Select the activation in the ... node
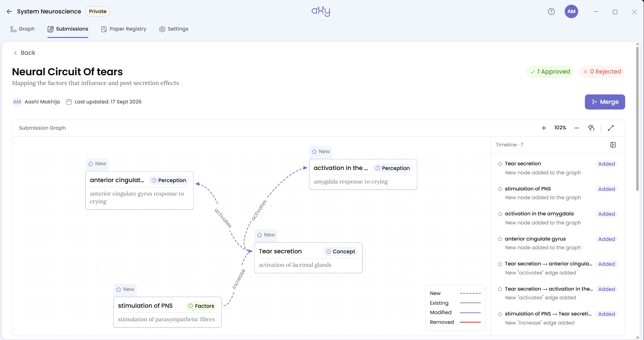The image size is (644, 340). point(363,174)
